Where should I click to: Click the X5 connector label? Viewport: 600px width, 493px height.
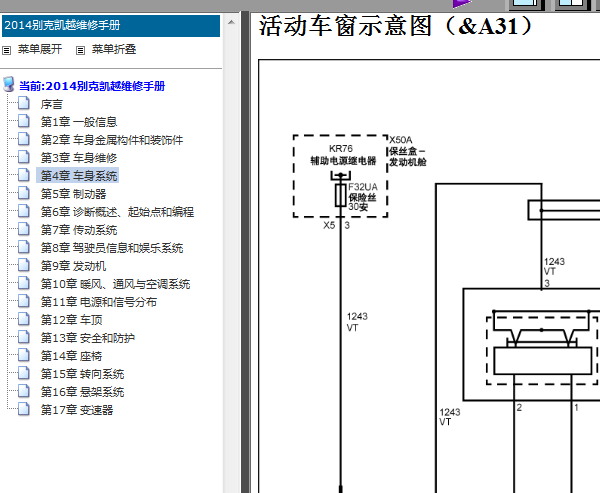tap(329, 225)
